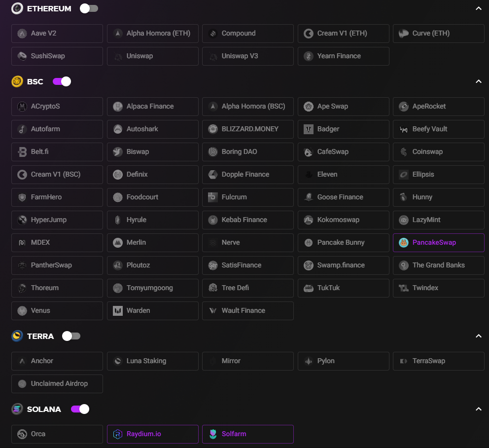The image size is (489, 448).
Task: Click the Cream V1 (BSC) icon
Action: point(22,175)
